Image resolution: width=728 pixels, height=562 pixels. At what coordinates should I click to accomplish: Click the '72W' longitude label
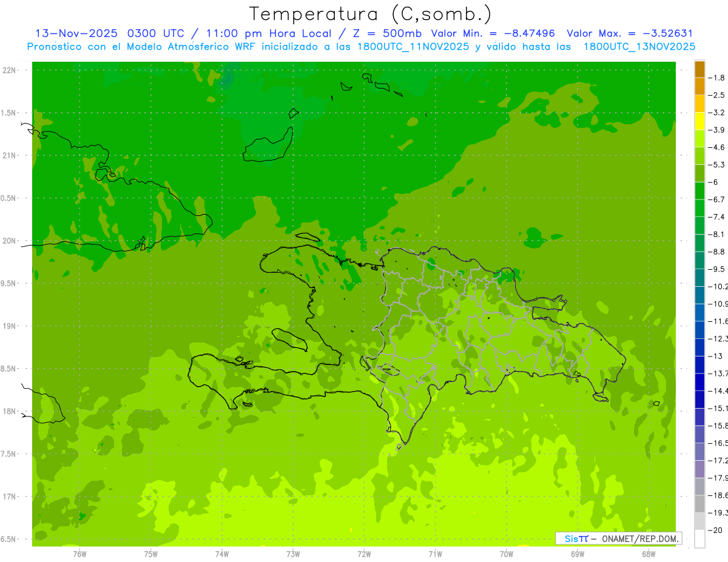pyautogui.click(x=364, y=554)
